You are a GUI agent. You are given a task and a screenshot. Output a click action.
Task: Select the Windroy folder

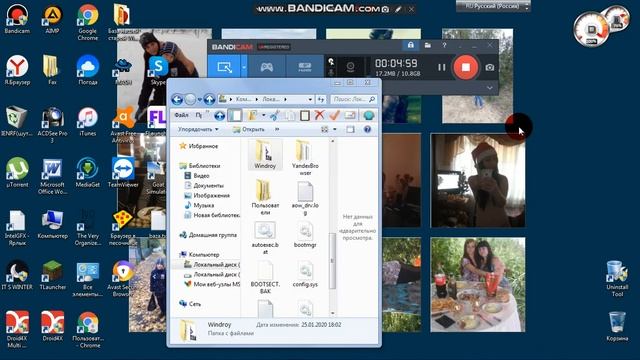pos(265,154)
